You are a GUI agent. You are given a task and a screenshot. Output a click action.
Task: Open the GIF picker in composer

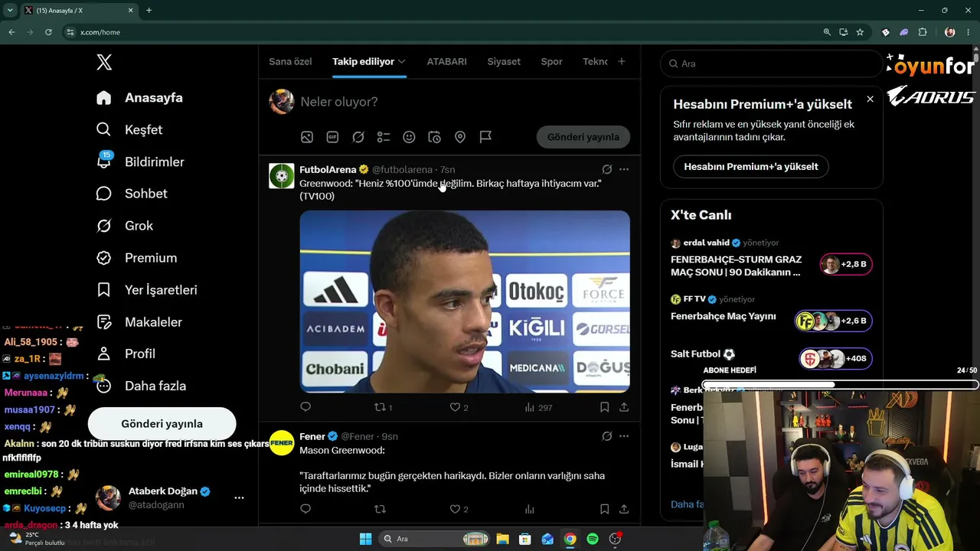tap(332, 137)
